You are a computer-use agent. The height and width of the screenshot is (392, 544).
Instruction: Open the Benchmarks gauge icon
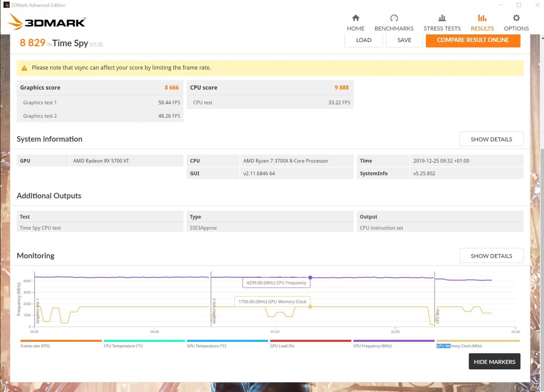(x=394, y=18)
